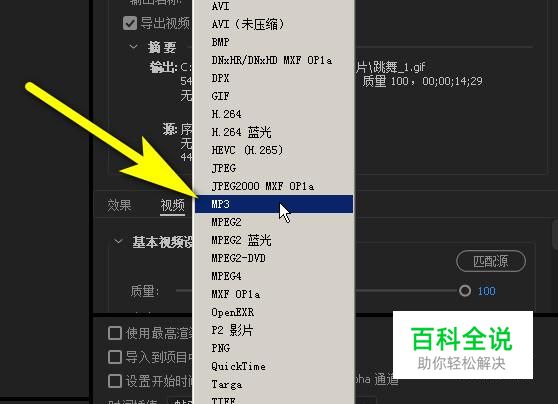
Task: Click the 质量 slider handle
Action: (x=465, y=291)
